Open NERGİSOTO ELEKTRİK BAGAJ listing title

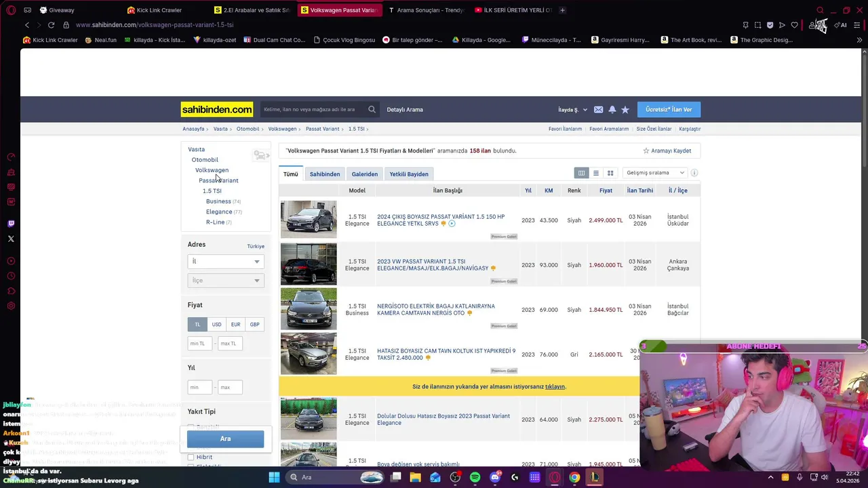(436, 310)
